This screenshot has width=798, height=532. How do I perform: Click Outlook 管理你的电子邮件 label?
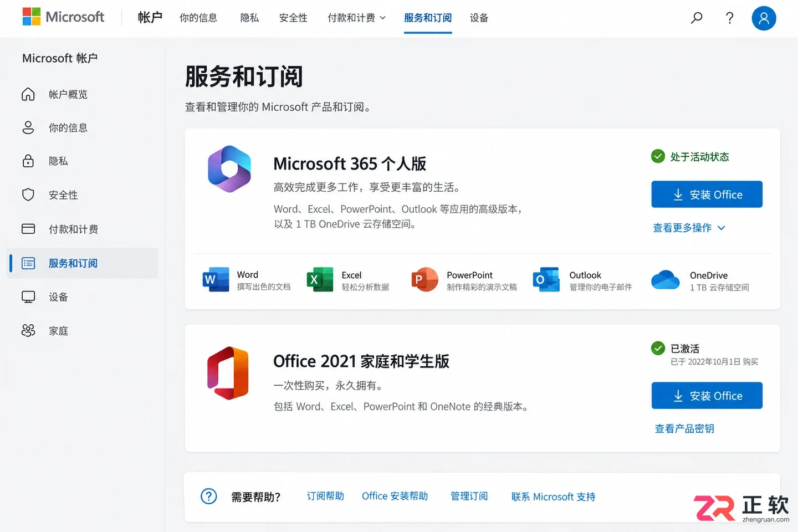pyautogui.click(x=601, y=280)
